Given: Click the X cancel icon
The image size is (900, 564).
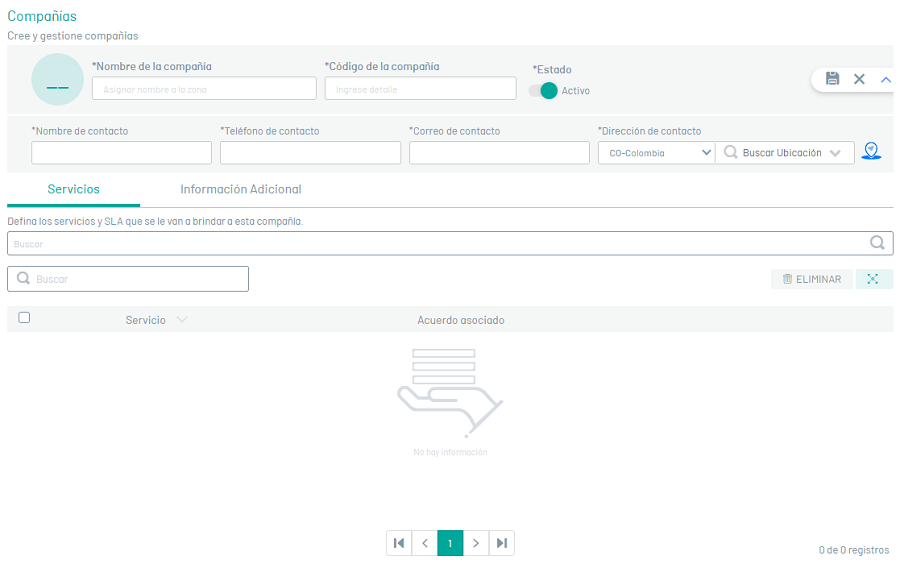Looking at the screenshot, I should tap(859, 79).
